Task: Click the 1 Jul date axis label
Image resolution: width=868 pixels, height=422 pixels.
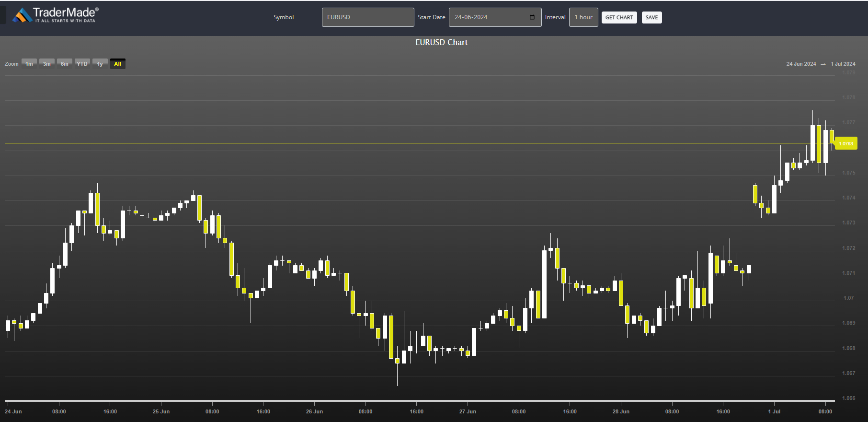Action: point(774,411)
